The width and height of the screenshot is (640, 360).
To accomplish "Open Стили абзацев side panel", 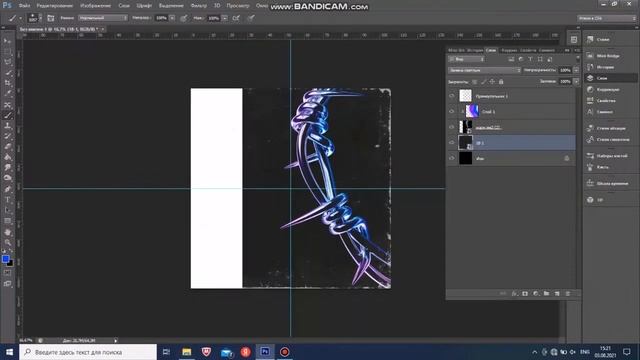I will tap(611, 128).
